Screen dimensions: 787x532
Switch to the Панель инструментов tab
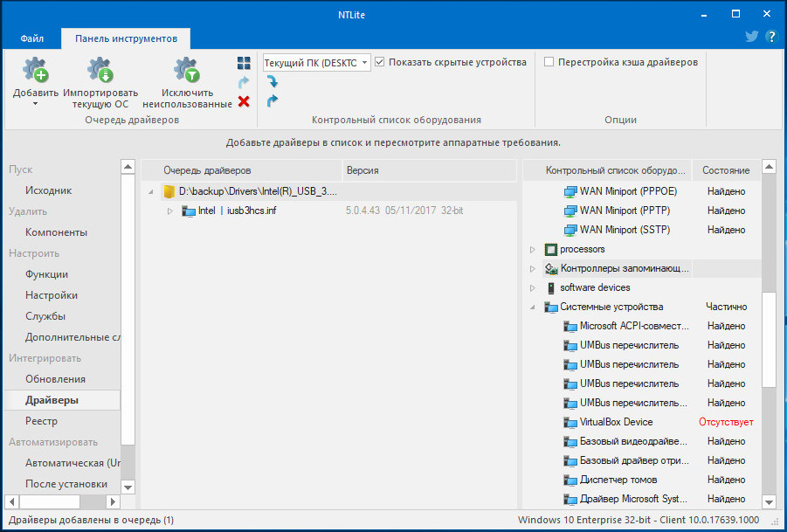pos(126,38)
